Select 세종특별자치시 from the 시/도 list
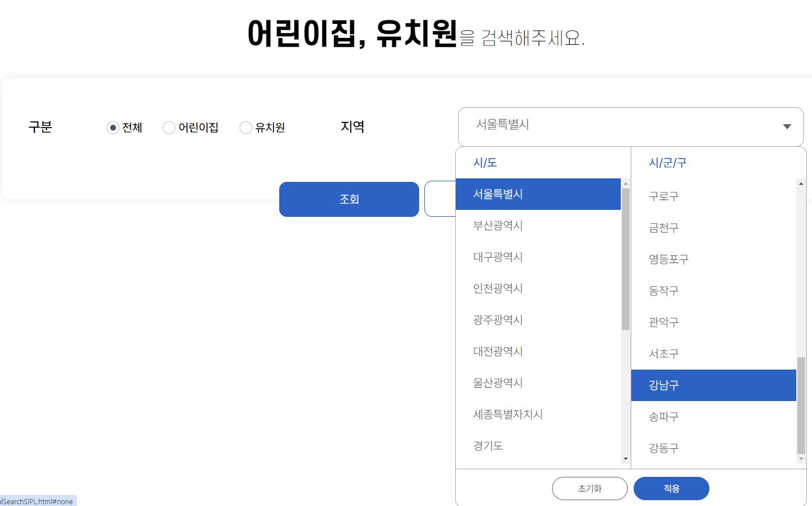Viewport: 812px width, 506px height. point(507,414)
